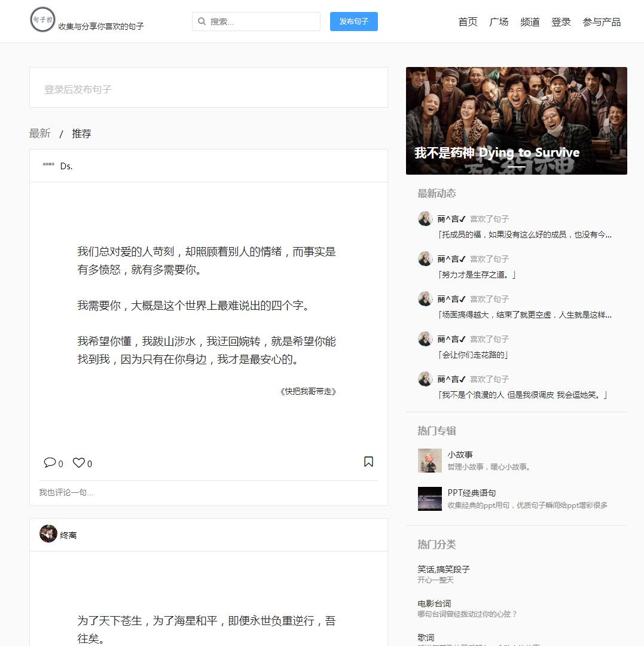Bookmark the Ds. post
Screen dimensions: 644x646
tap(368, 461)
